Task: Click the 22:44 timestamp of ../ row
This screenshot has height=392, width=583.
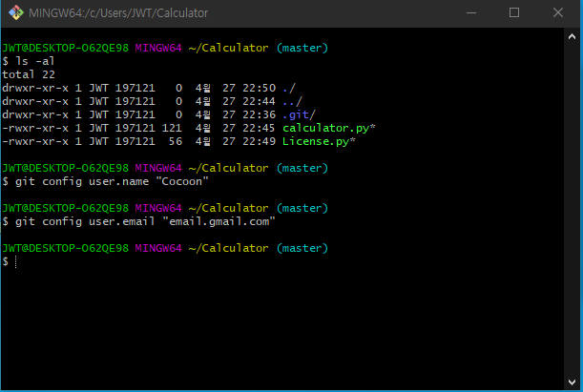Action: pos(259,101)
